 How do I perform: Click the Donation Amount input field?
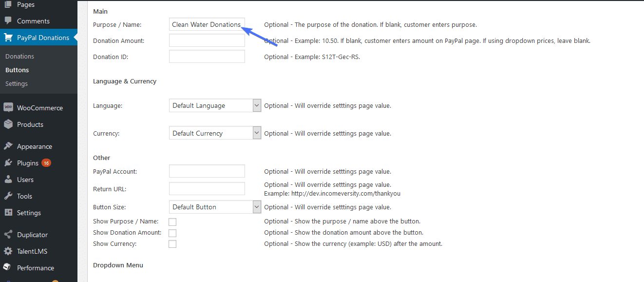click(207, 40)
